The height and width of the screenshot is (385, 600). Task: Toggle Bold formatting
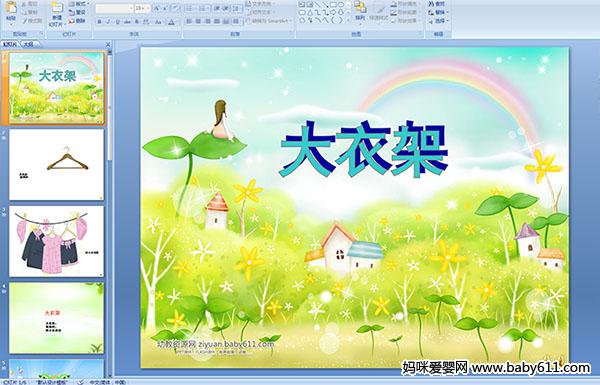(99, 22)
